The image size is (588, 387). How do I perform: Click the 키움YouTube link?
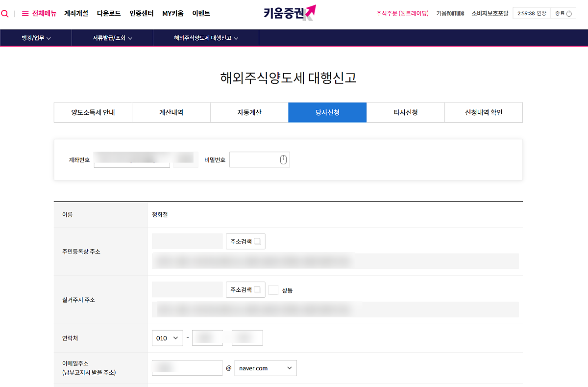(450, 14)
